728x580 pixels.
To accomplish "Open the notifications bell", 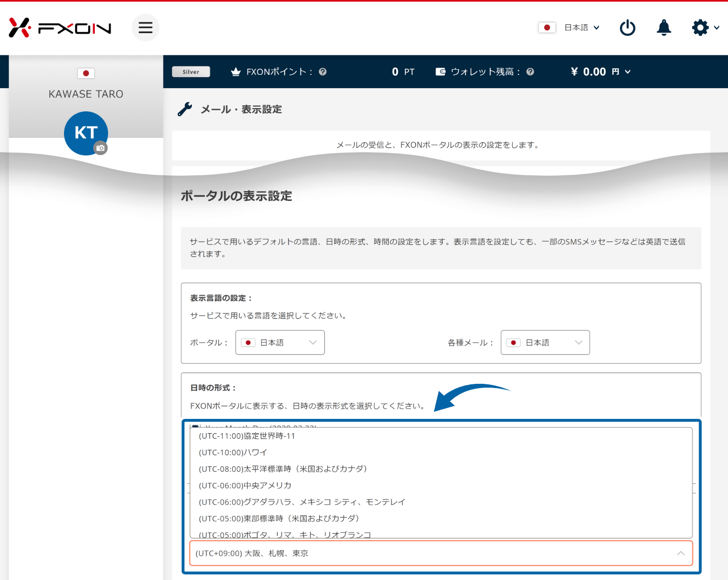I will (664, 27).
